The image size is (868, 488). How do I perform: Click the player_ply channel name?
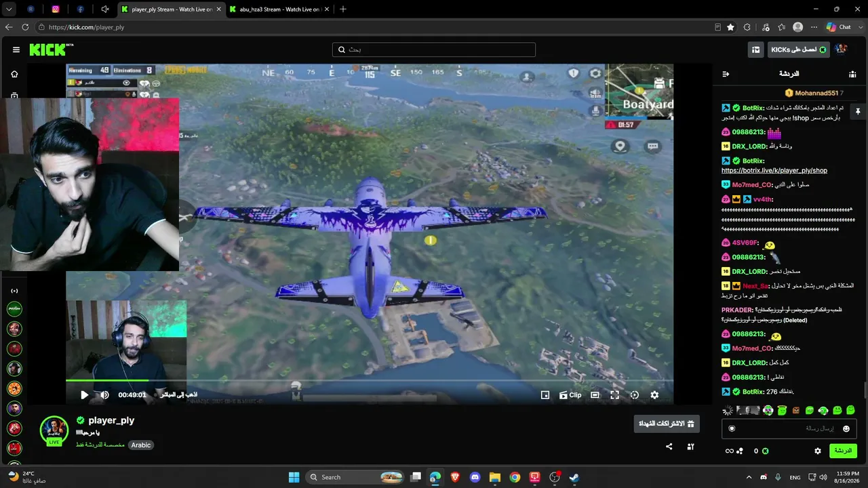[111, 420]
